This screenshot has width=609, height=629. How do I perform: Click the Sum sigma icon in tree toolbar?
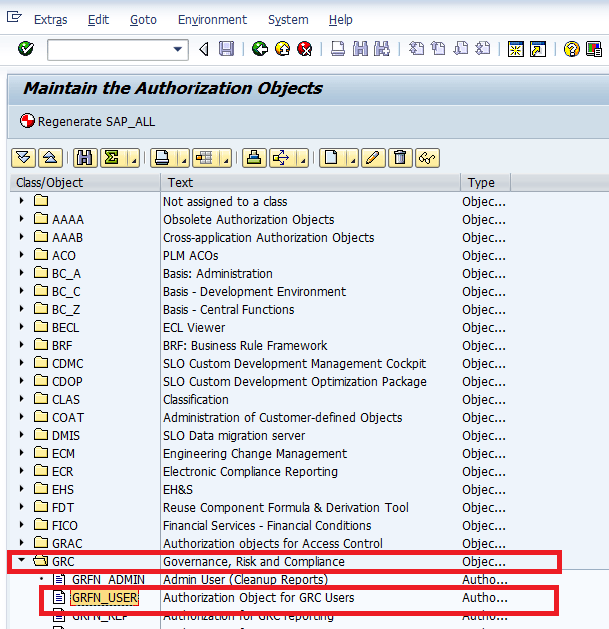tap(112, 158)
